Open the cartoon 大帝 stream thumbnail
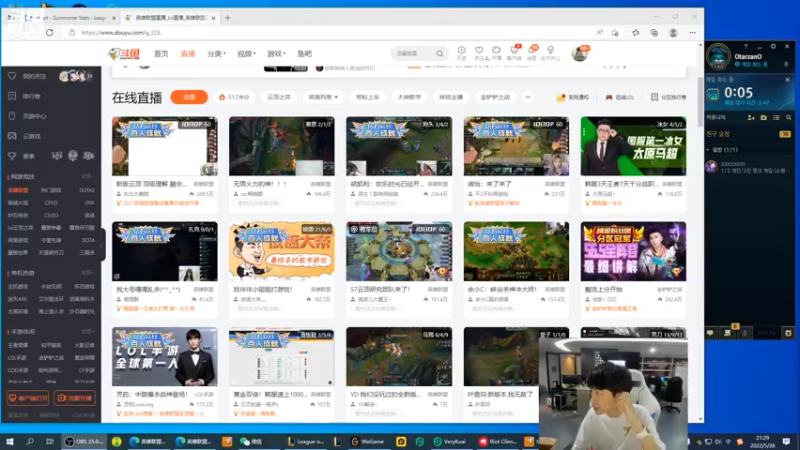 [282, 251]
